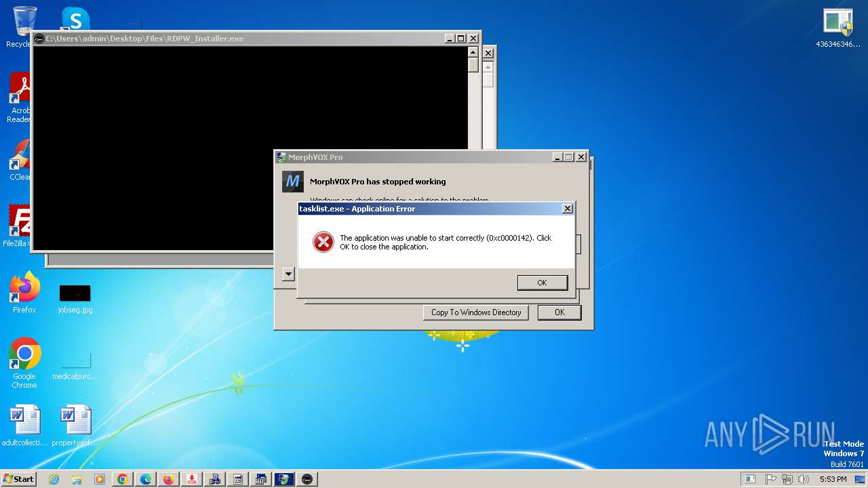Click the MorphVOX Pro M logo icon
The image size is (868, 488).
coord(293,182)
